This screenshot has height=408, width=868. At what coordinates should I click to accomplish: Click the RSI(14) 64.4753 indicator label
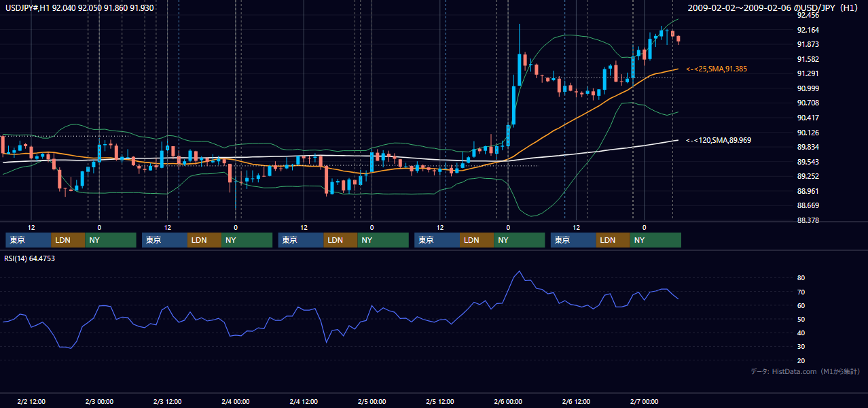(x=30, y=258)
